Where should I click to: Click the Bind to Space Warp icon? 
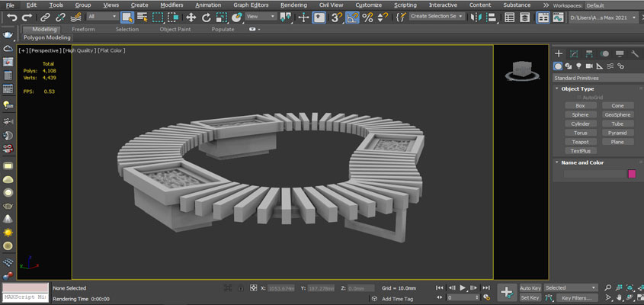pos(75,18)
